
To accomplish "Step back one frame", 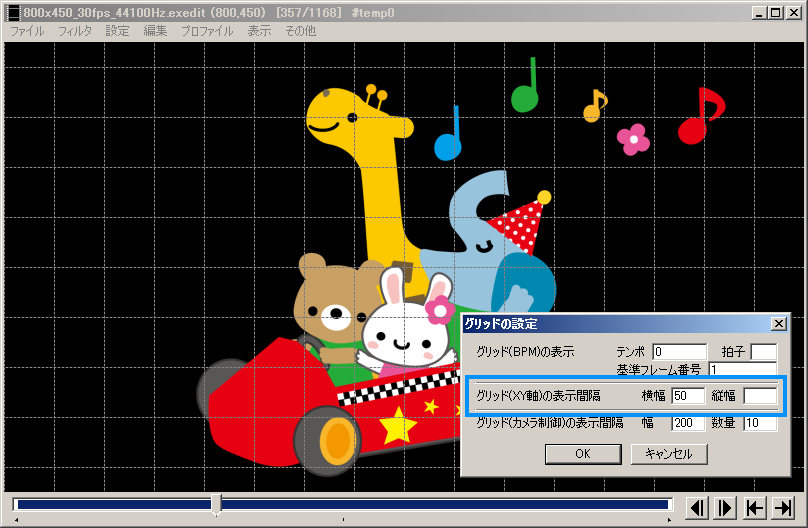I will (x=697, y=508).
